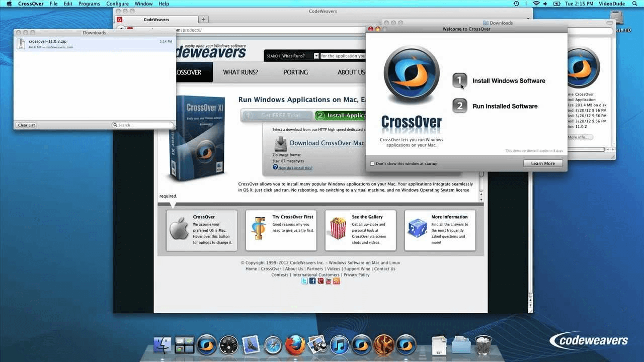Click PORTING in site navigation
Image resolution: width=644 pixels, height=362 pixels.
296,72
